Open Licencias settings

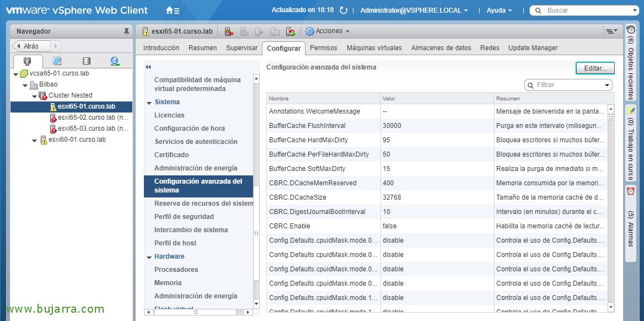coord(169,115)
